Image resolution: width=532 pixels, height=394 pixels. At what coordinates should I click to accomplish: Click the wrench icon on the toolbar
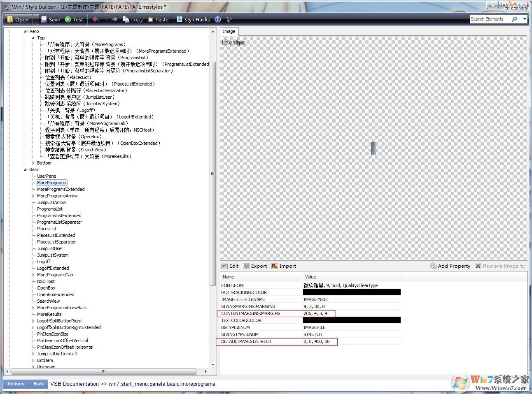click(x=229, y=19)
